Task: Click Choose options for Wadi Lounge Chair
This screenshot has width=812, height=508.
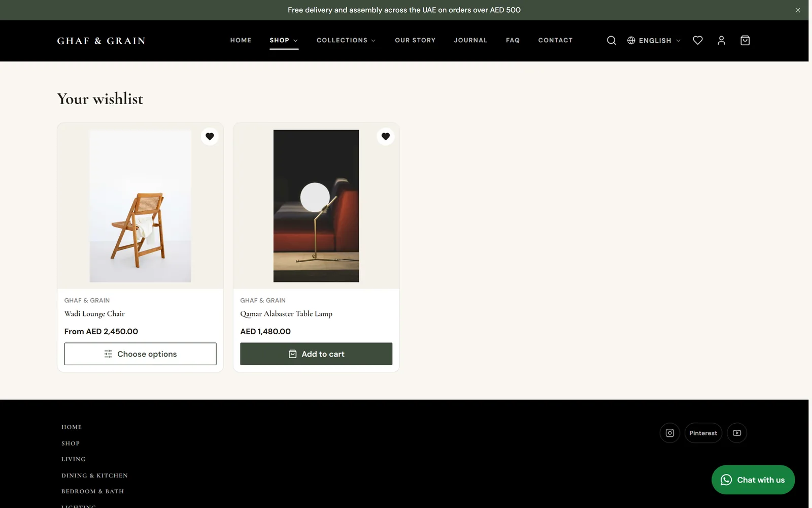Action: tap(140, 354)
